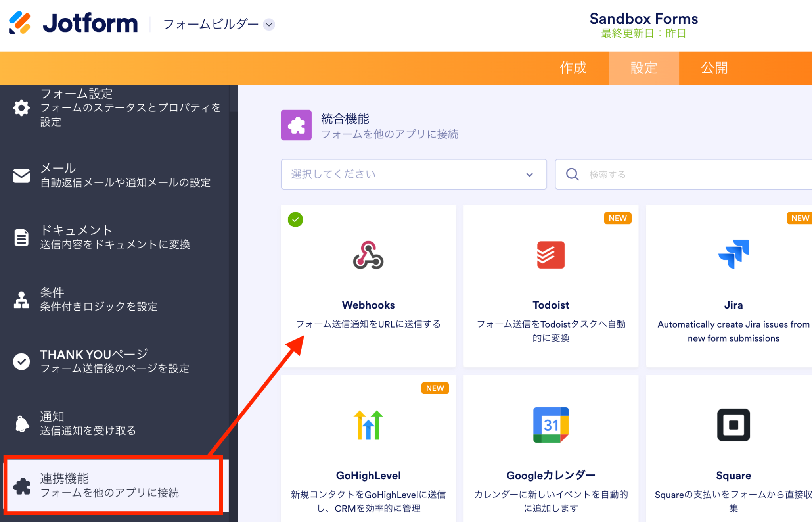Open the Google Calendar icon

(550, 425)
